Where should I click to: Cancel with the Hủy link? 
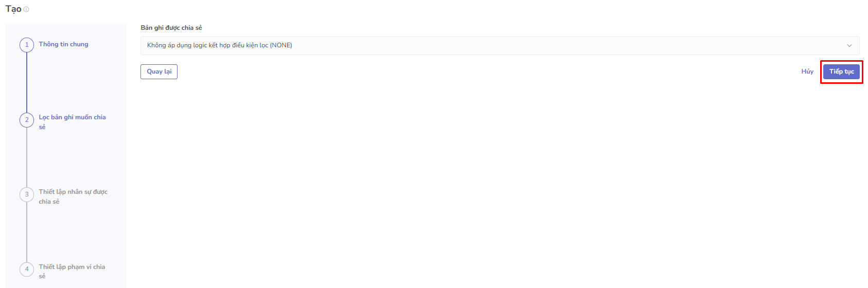tap(807, 71)
